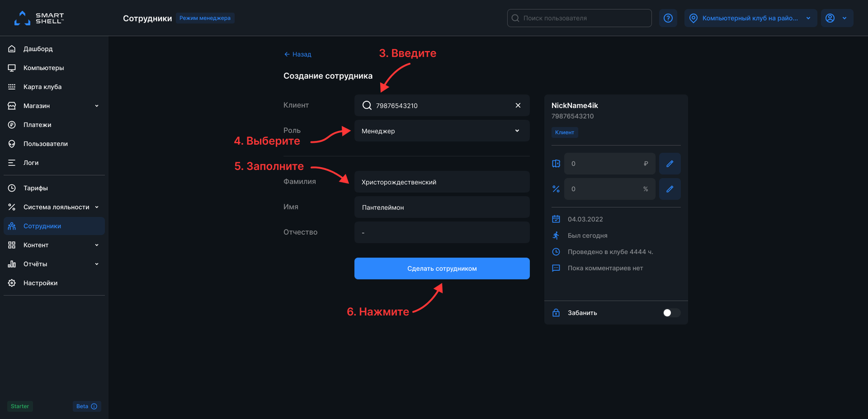The image size is (868, 419).
Task: Click the percent discount edit pencil icon
Action: click(x=670, y=188)
